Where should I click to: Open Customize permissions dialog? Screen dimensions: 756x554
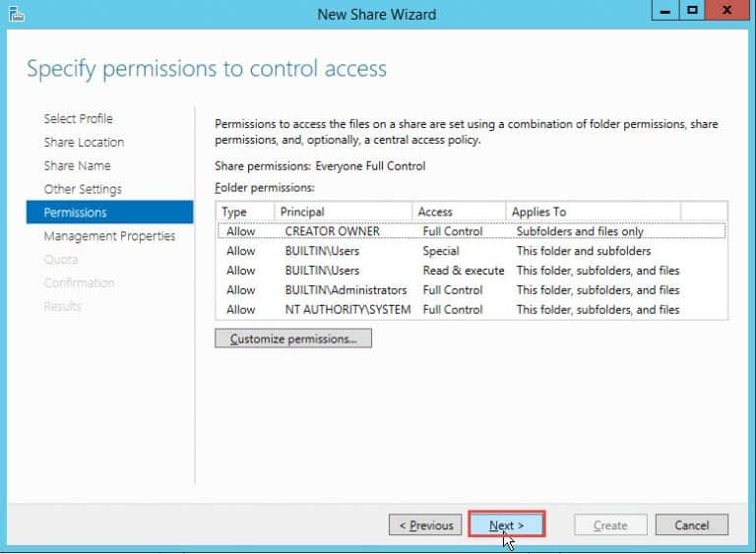pyautogui.click(x=292, y=339)
